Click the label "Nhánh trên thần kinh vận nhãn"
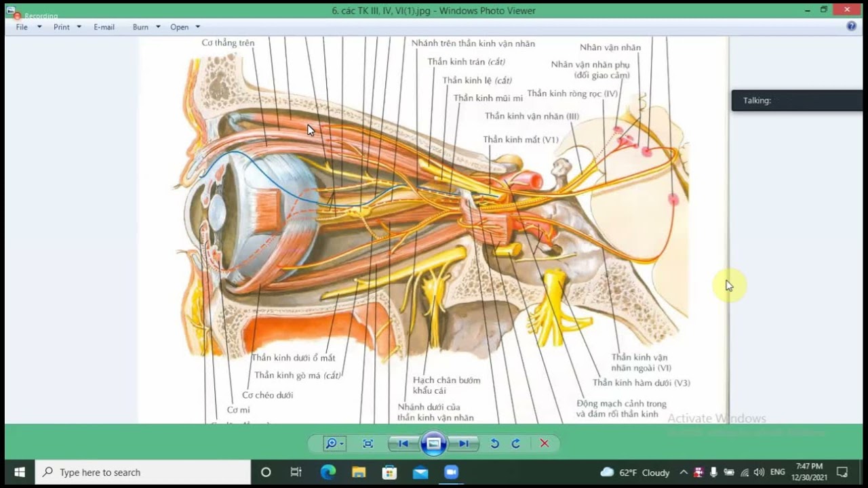Viewport: 868px width, 488px height. (473, 43)
